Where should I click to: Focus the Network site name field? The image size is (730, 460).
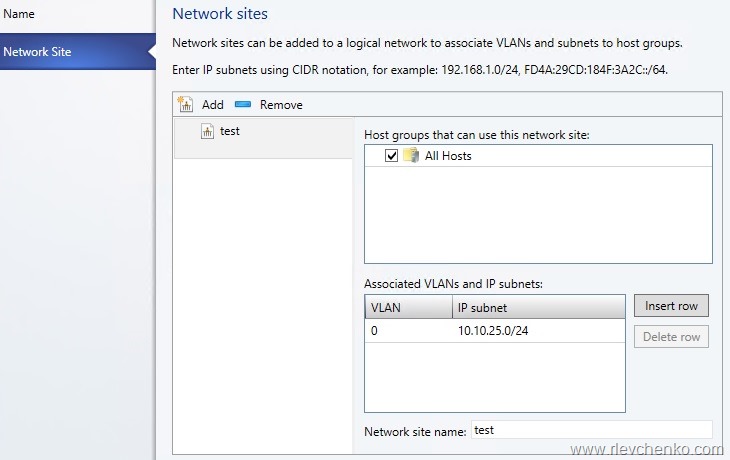pos(590,430)
